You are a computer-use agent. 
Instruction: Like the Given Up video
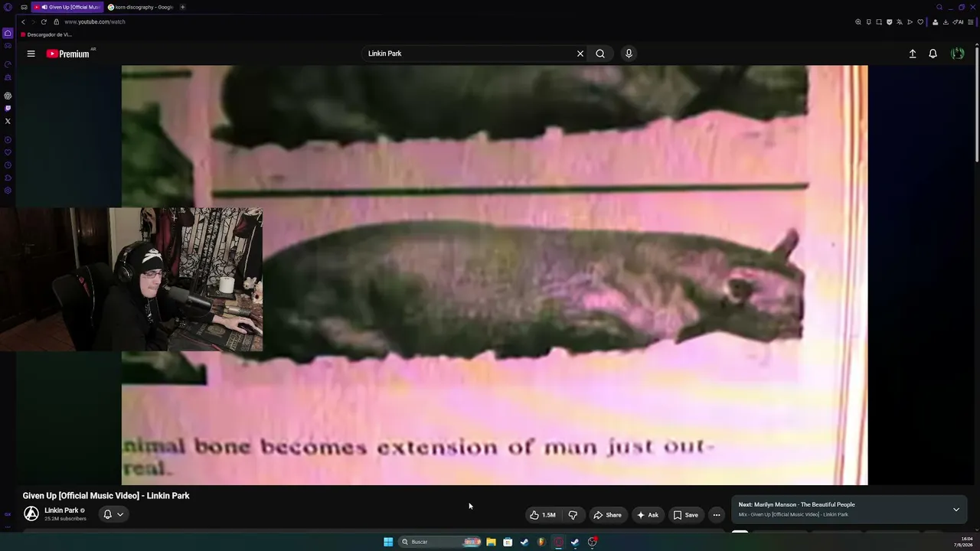[x=543, y=515]
